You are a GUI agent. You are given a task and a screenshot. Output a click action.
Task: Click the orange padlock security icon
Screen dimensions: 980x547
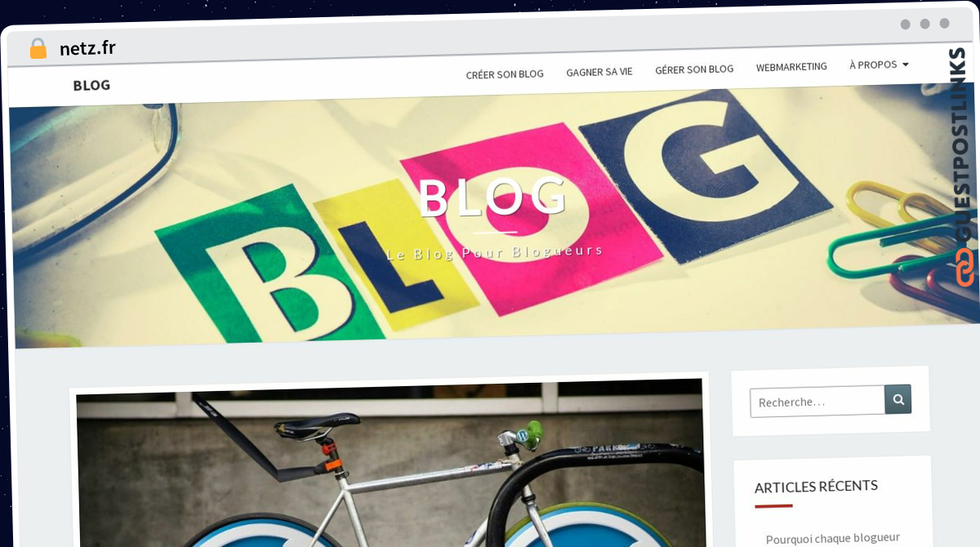coord(38,48)
